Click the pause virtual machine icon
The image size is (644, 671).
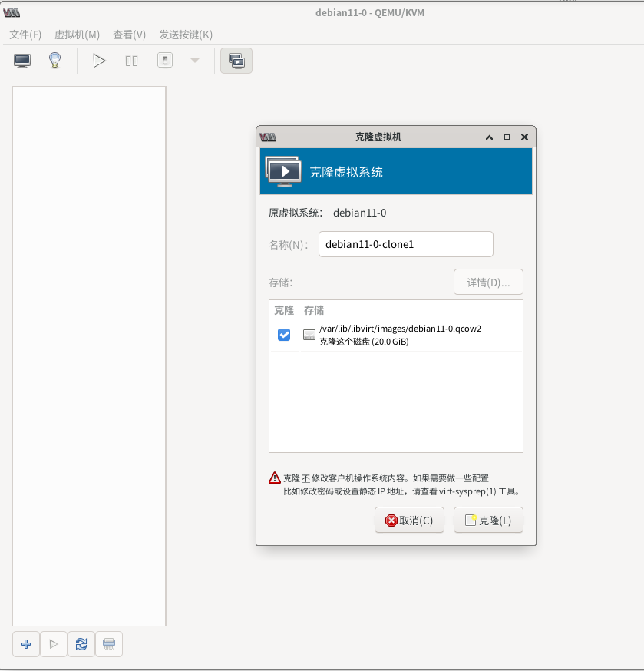click(x=131, y=61)
